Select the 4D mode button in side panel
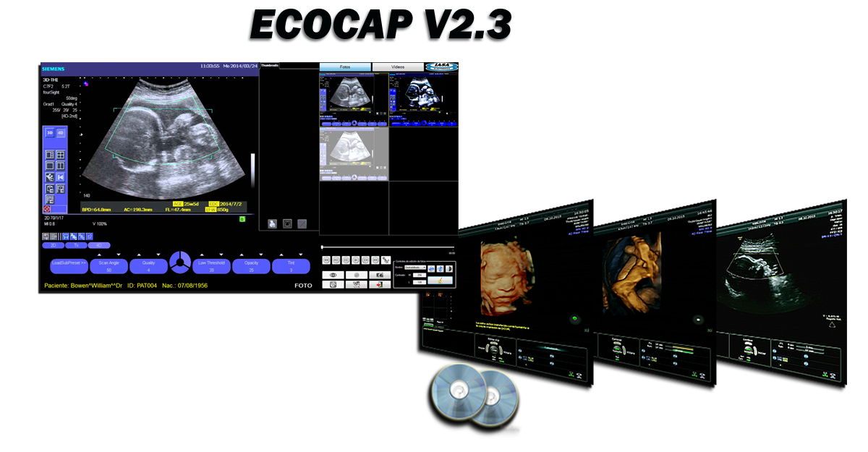This screenshot has height=452, width=868. pyautogui.click(x=61, y=133)
